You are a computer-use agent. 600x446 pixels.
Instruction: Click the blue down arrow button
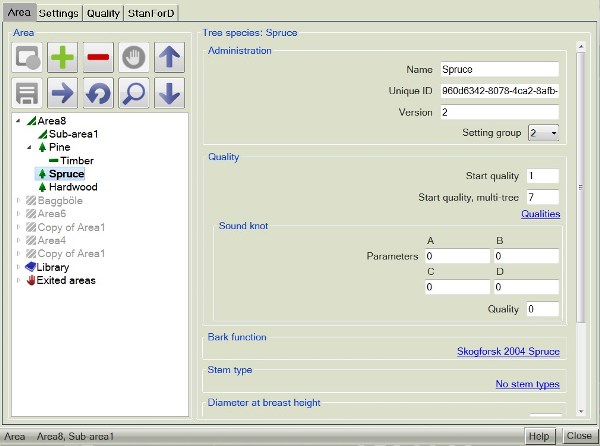pos(170,93)
